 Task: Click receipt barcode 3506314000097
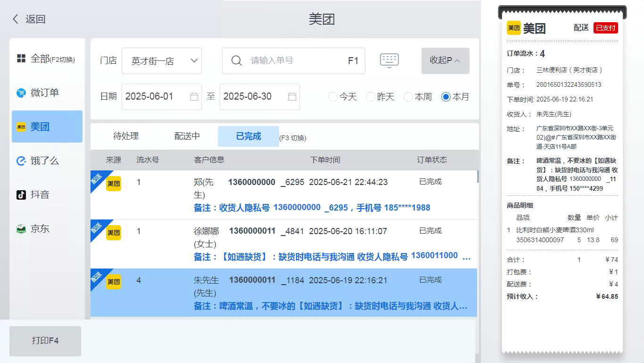540,240
